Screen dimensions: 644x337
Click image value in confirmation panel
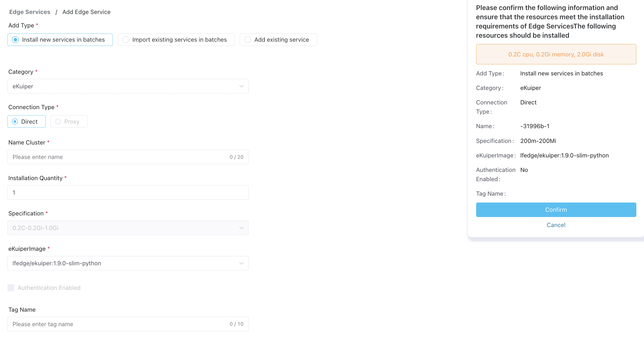564,155
